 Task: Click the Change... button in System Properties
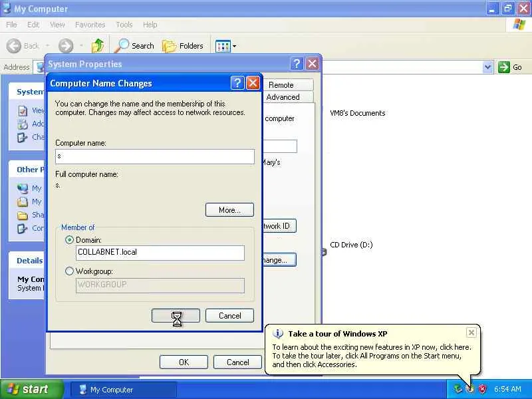tap(279, 260)
